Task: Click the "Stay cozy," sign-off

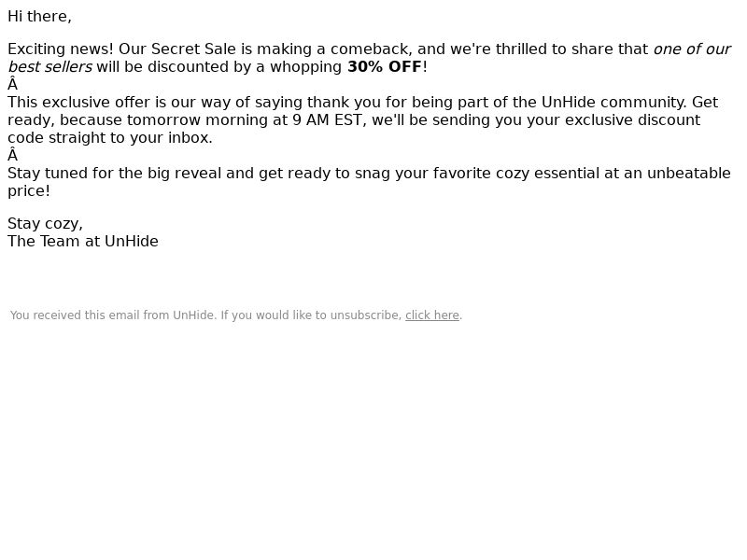Action: click(x=45, y=224)
